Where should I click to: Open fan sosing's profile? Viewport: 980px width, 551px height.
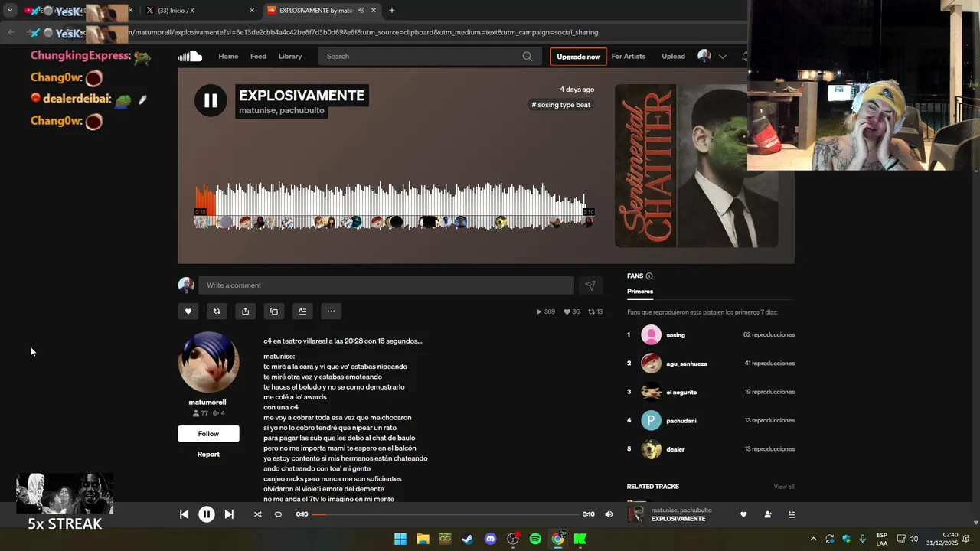pyautogui.click(x=675, y=335)
